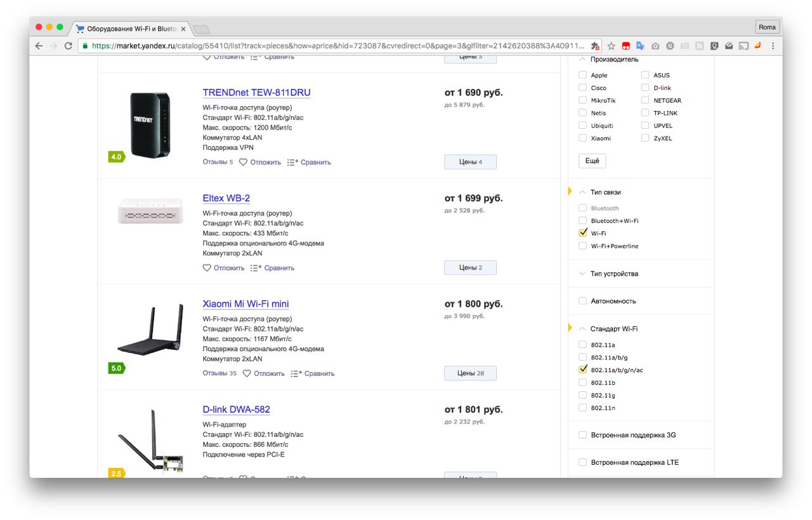Select the Оборудование Wi-Fi browser tab
The height and width of the screenshot is (520, 812).
131,29
